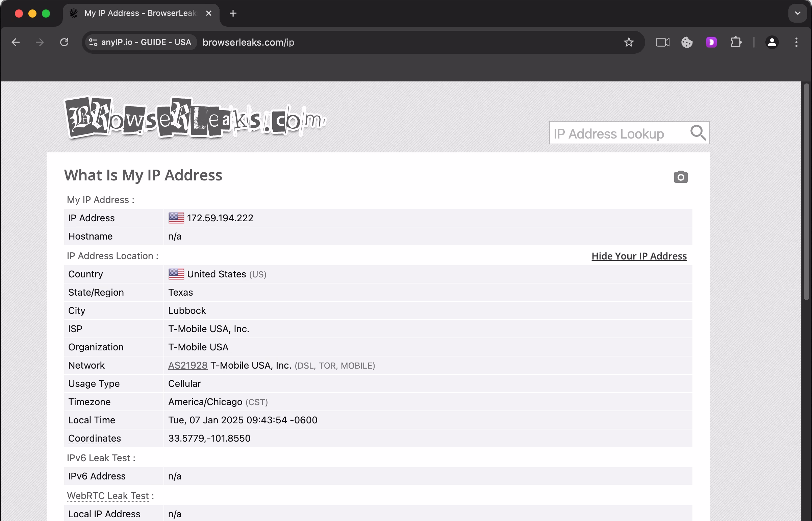Click the camera screenshot icon
This screenshot has height=521, width=812.
click(681, 177)
